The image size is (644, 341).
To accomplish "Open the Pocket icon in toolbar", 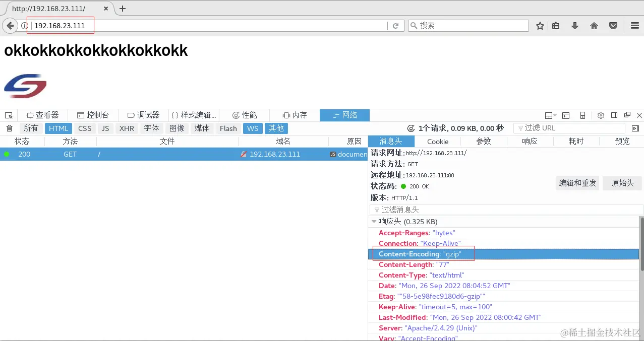I will [613, 26].
